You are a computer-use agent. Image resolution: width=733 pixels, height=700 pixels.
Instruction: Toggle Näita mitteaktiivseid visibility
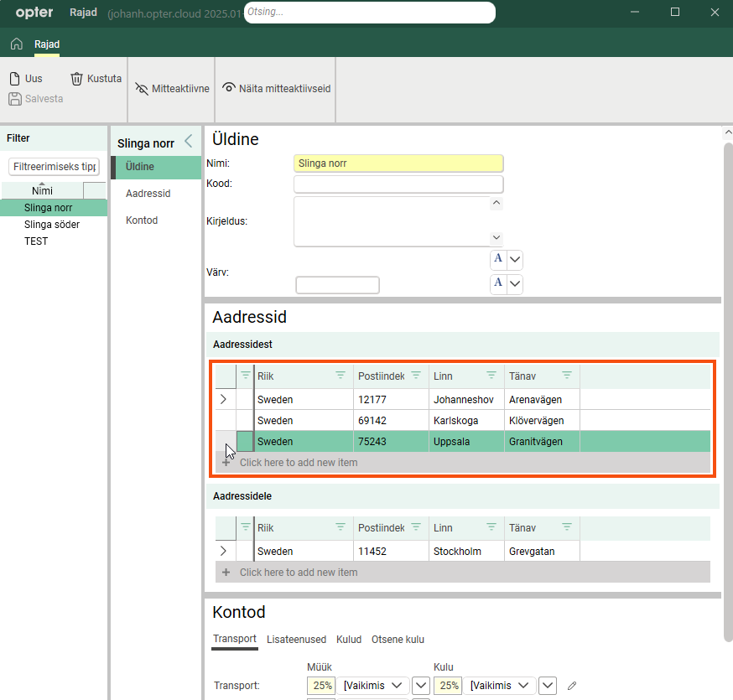[x=276, y=88]
